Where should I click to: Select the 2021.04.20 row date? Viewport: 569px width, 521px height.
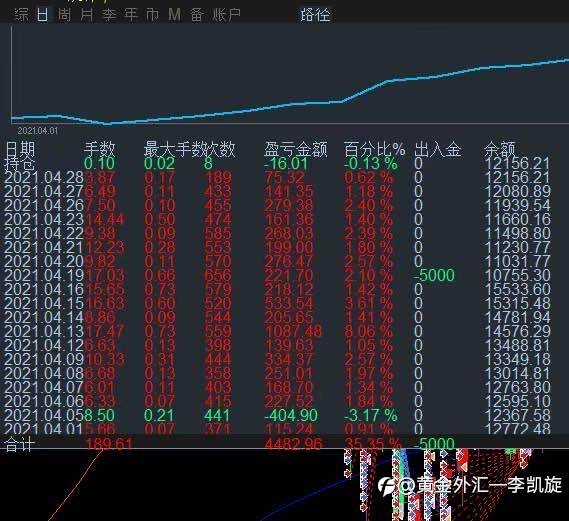(x=44, y=262)
